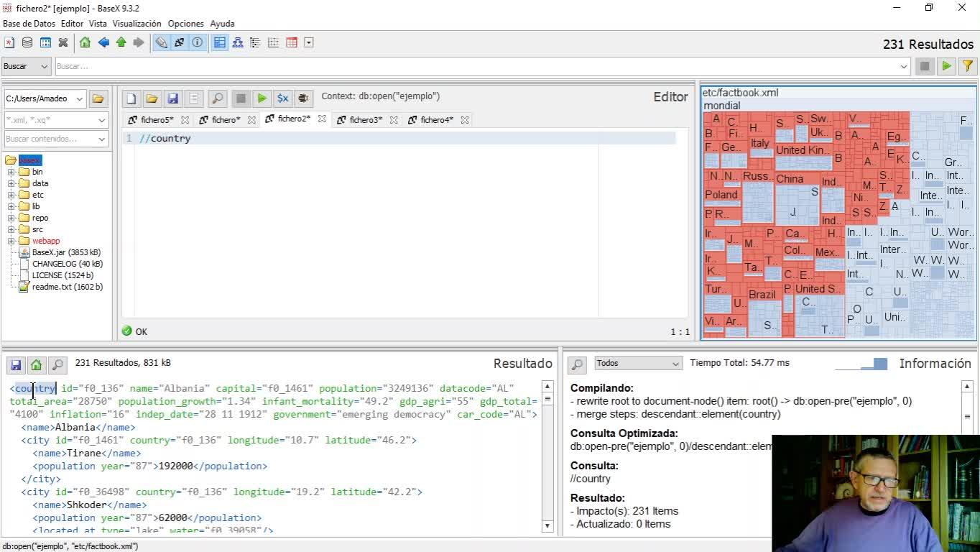Expand the webapp folder in the tree
This screenshot has width=980, height=552.
(x=11, y=241)
